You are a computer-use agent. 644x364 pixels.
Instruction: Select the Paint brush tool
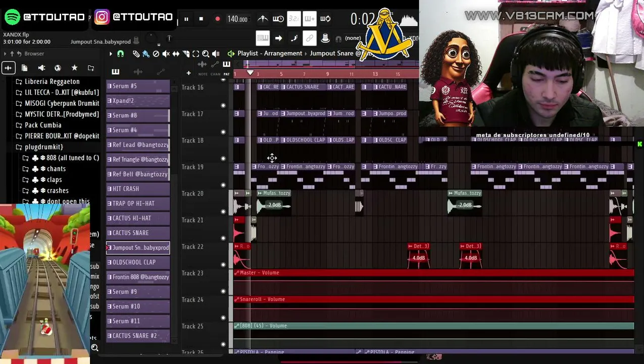click(x=146, y=54)
